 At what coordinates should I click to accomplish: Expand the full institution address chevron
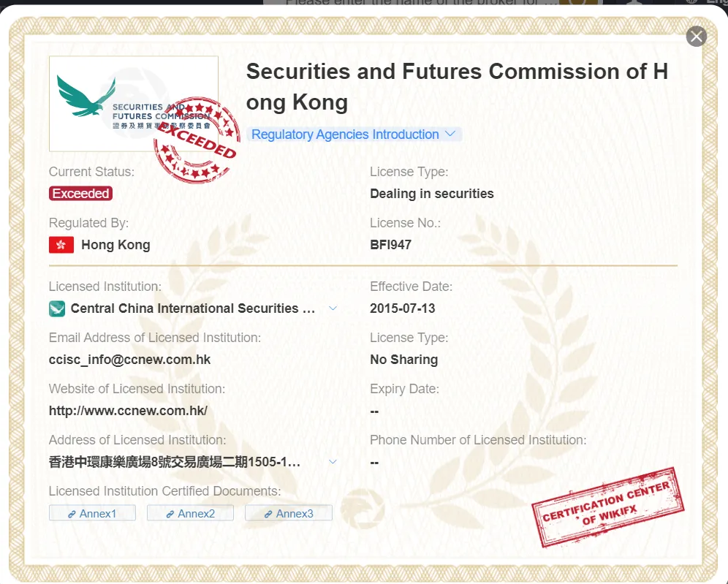click(x=333, y=461)
